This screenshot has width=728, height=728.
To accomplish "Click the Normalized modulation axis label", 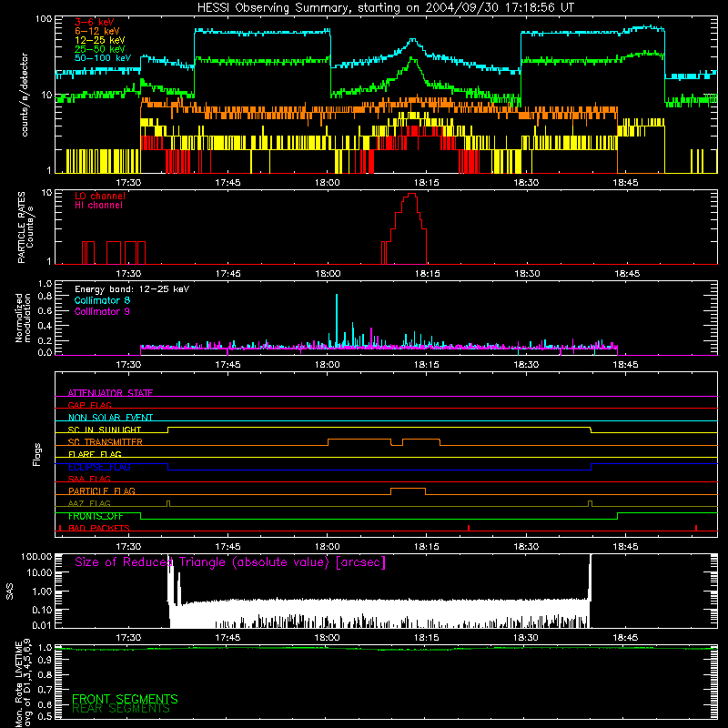I will point(23,318).
